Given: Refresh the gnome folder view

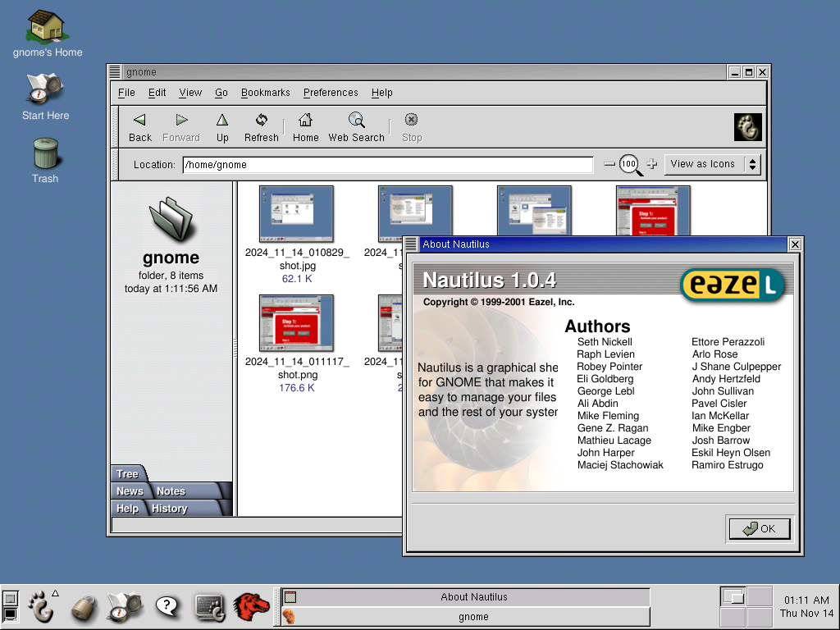Looking at the screenshot, I should pyautogui.click(x=262, y=127).
